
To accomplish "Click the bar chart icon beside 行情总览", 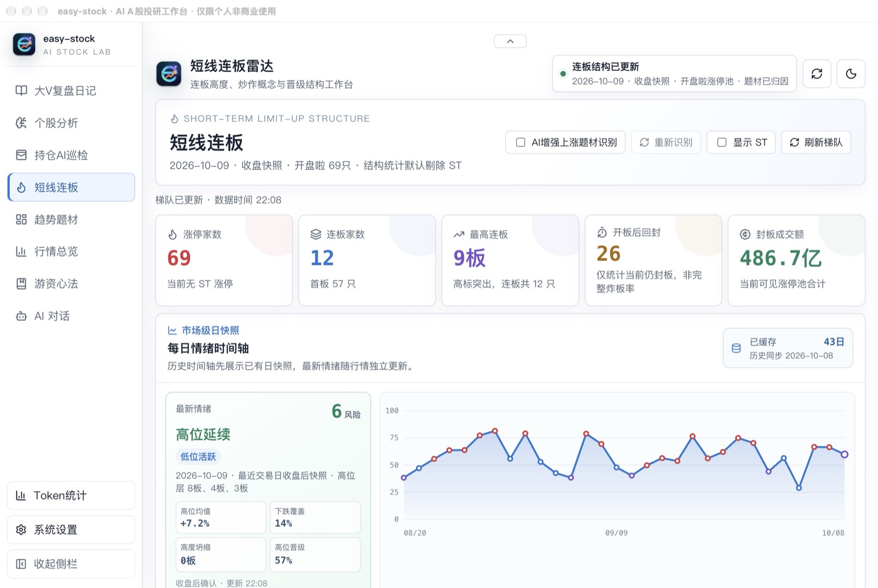I will tap(21, 251).
